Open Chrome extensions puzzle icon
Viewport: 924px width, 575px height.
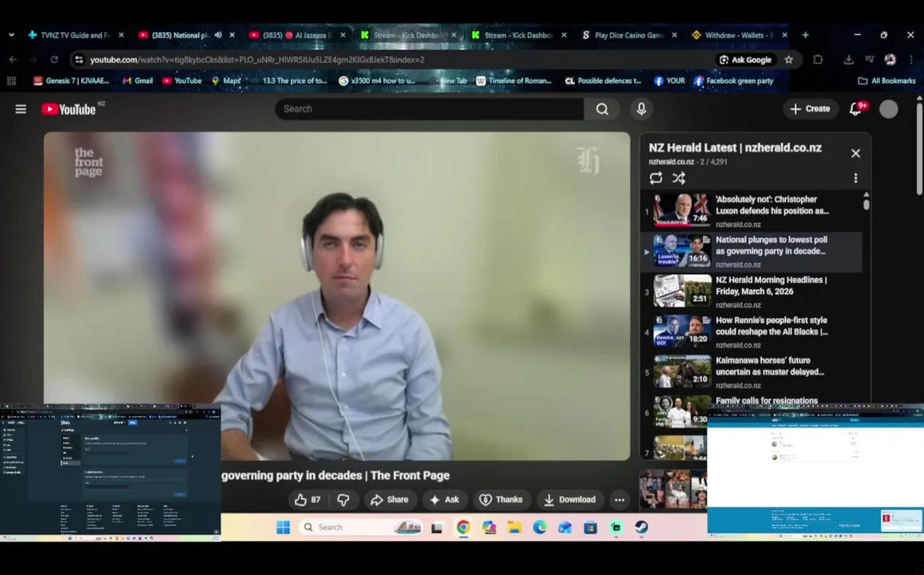818,60
